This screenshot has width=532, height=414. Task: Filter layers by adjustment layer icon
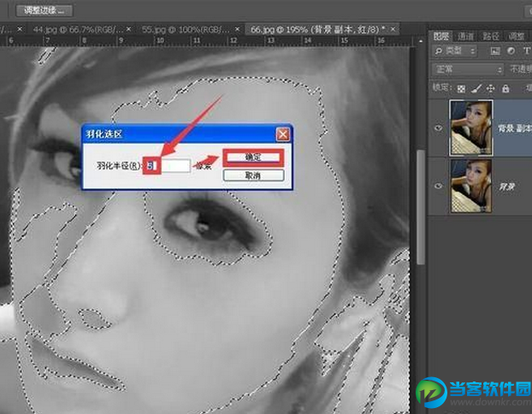[x=511, y=51]
